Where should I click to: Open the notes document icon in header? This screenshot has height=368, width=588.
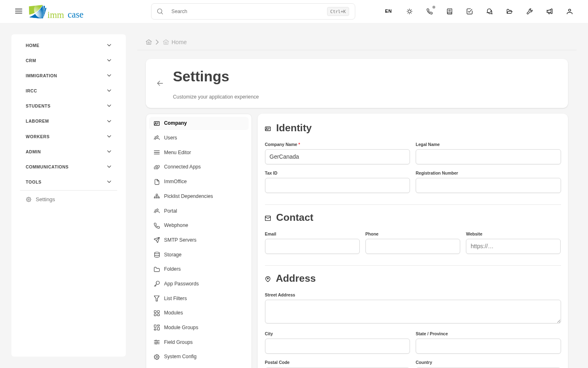pos(450,11)
